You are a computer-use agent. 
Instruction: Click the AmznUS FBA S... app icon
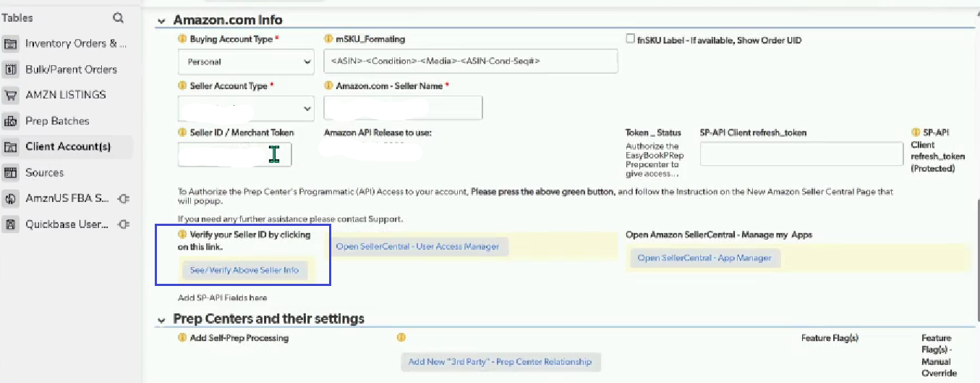11,198
